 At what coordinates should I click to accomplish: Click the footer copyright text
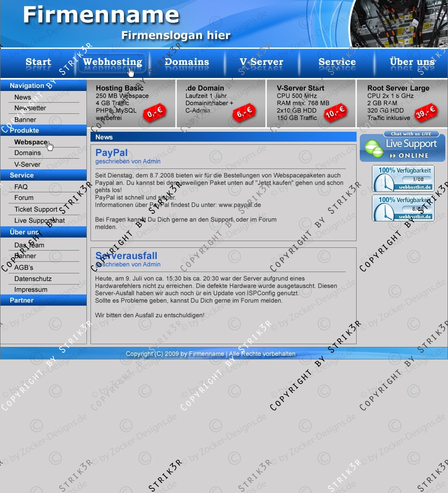[211, 354]
